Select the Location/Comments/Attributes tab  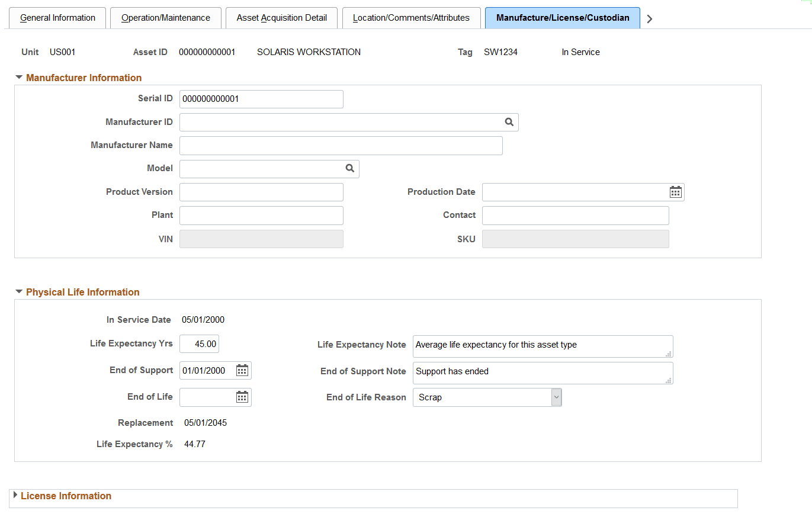(x=411, y=18)
